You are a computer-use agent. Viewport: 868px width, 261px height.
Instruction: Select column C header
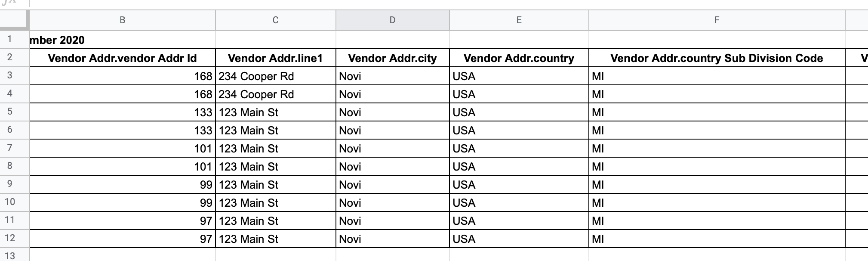(275, 20)
